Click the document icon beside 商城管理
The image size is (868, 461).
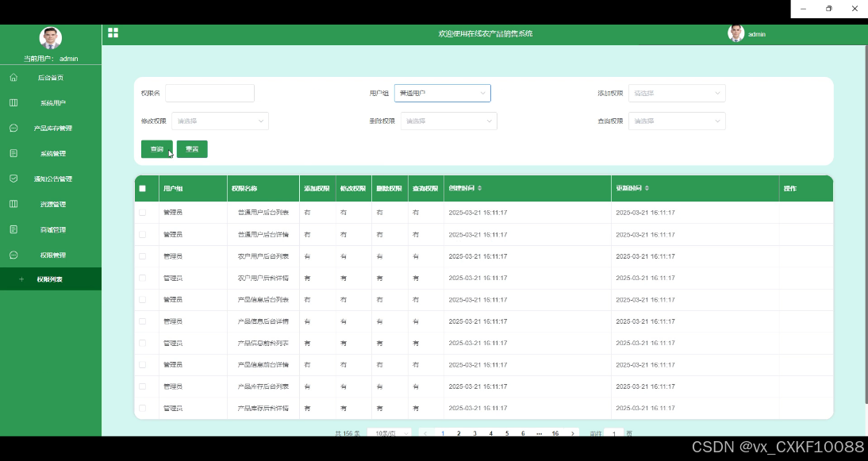[13, 229]
